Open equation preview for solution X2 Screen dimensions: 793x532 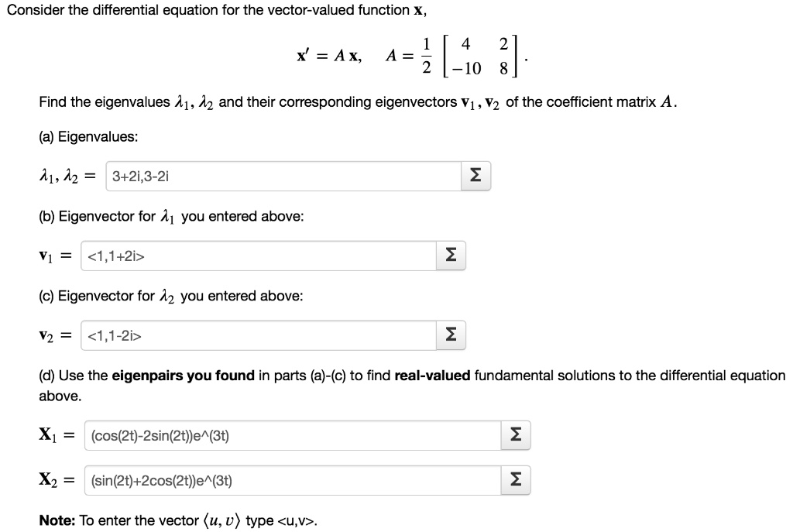coord(515,480)
